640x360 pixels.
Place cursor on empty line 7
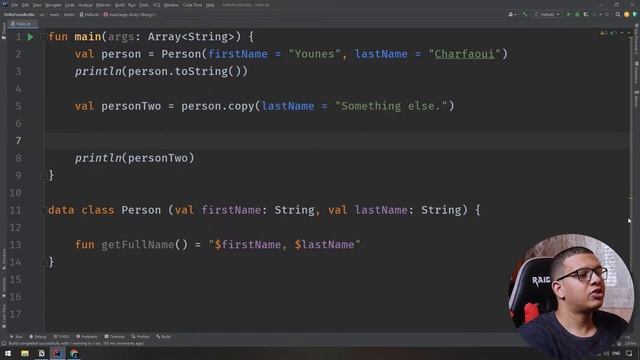[337, 141]
